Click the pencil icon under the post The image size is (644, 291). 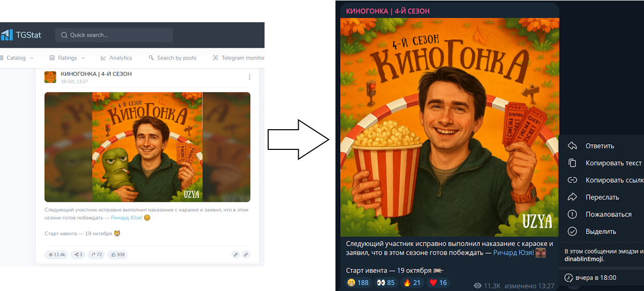236,254
